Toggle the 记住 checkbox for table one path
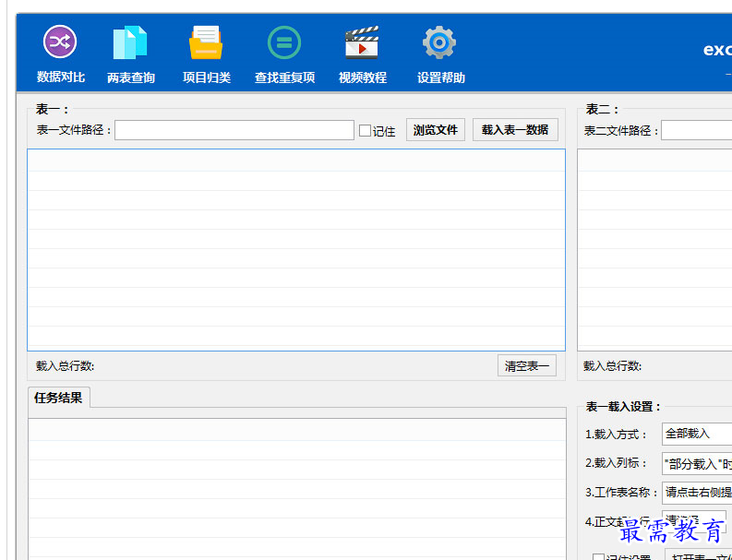 366,131
